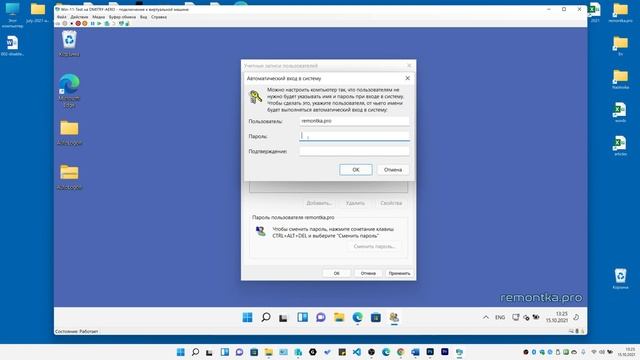The width and height of the screenshot is (640, 360).
Task: Click Отмена at the bottom of User Accounts window
Action: click(x=368, y=273)
